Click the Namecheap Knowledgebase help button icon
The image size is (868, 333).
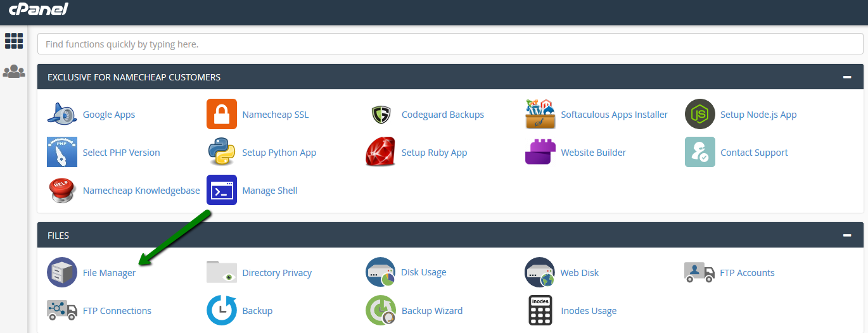pyautogui.click(x=62, y=191)
